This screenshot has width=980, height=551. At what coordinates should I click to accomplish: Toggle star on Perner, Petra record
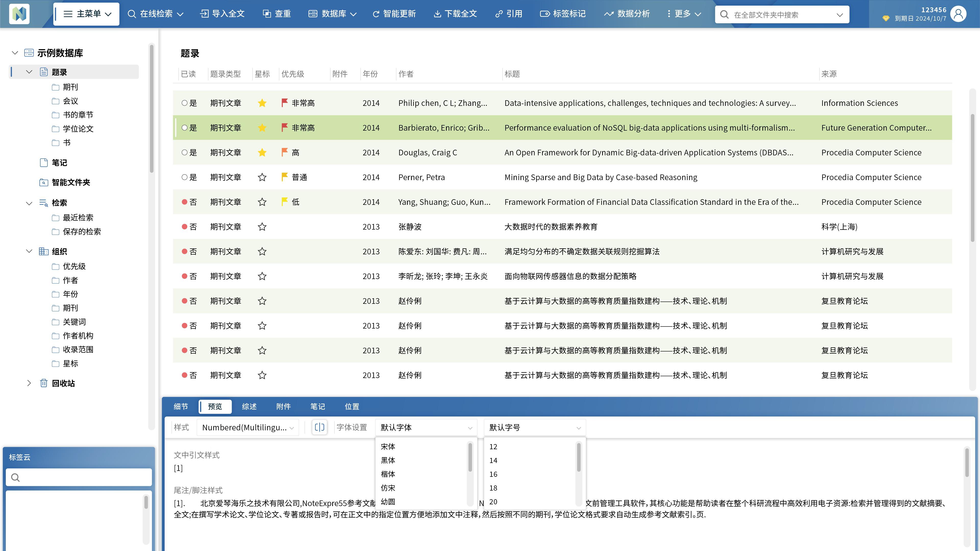262,177
